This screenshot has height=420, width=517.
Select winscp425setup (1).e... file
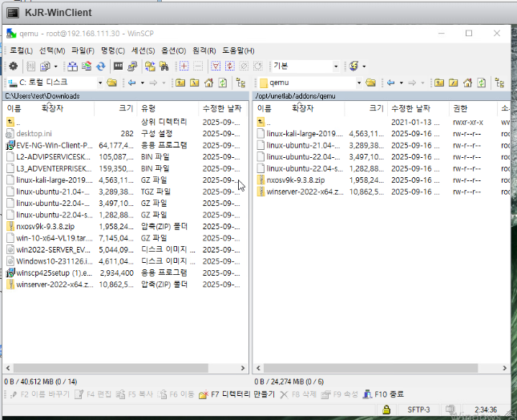tap(55, 273)
